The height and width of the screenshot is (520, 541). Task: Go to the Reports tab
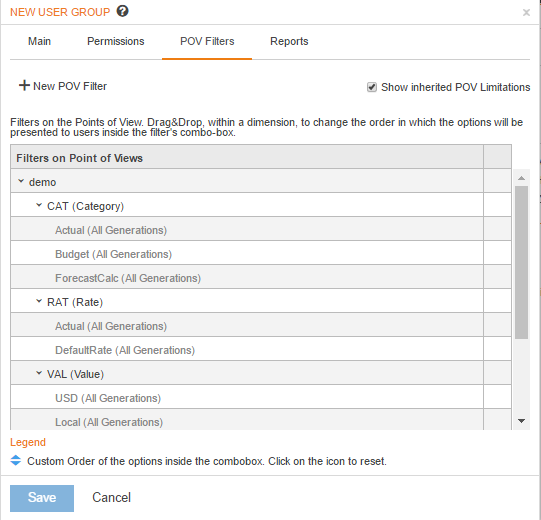(x=289, y=41)
